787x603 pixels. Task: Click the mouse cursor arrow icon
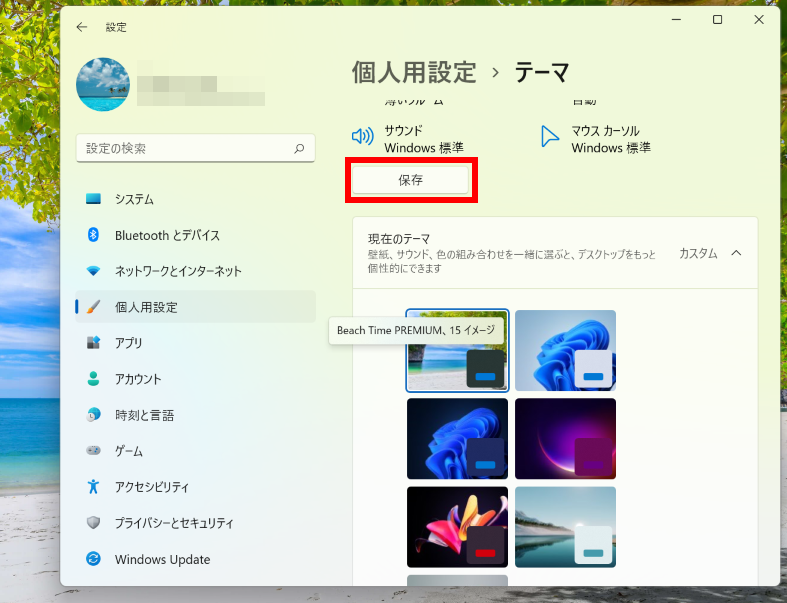click(550, 136)
